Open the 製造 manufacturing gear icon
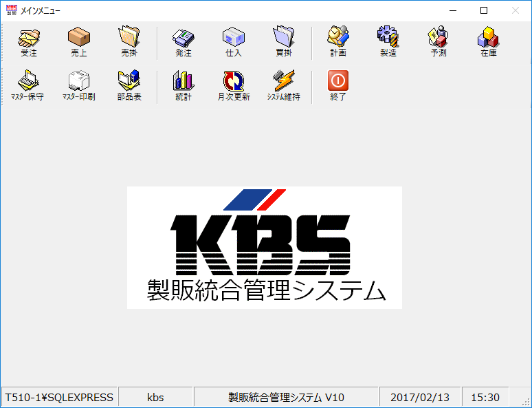532x408 pixels. (x=388, y=43)
